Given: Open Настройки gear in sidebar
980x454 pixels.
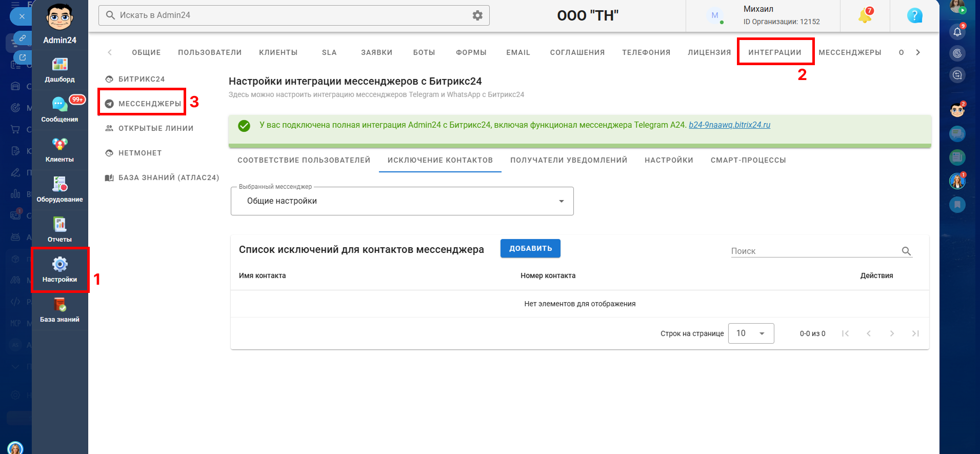Looking at the screenshot, I should (59, 270).
